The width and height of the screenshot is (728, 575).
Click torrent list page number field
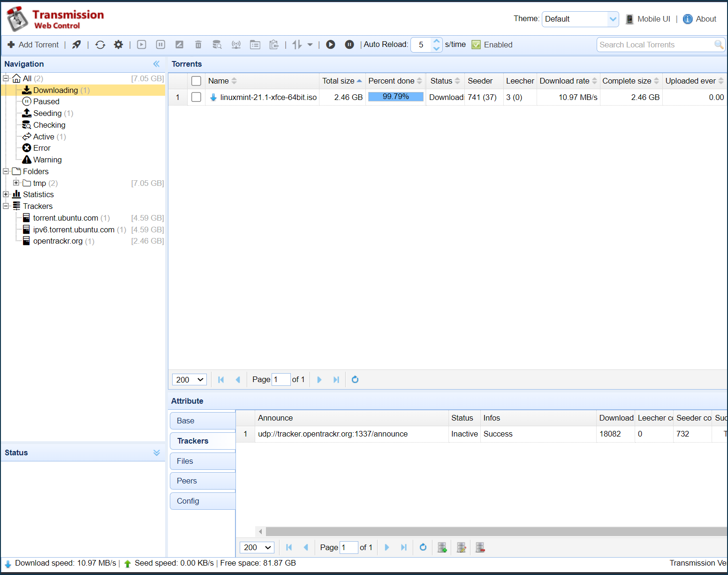click(x=281, y=380)
